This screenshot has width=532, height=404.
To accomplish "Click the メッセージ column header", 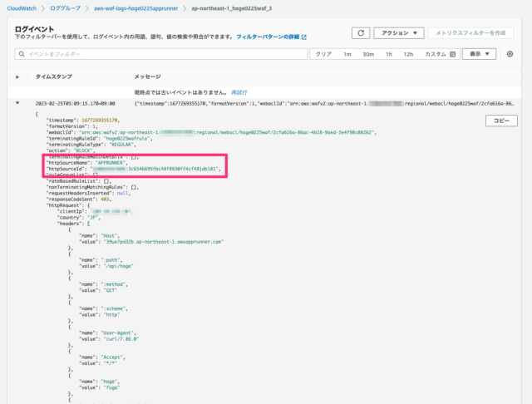I will 147,76.
